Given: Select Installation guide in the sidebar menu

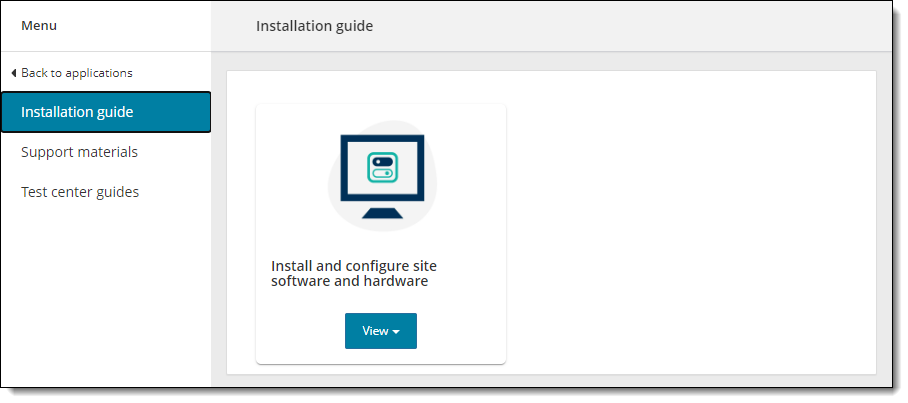Looking at the screenshot, I should tap(77, 112).
